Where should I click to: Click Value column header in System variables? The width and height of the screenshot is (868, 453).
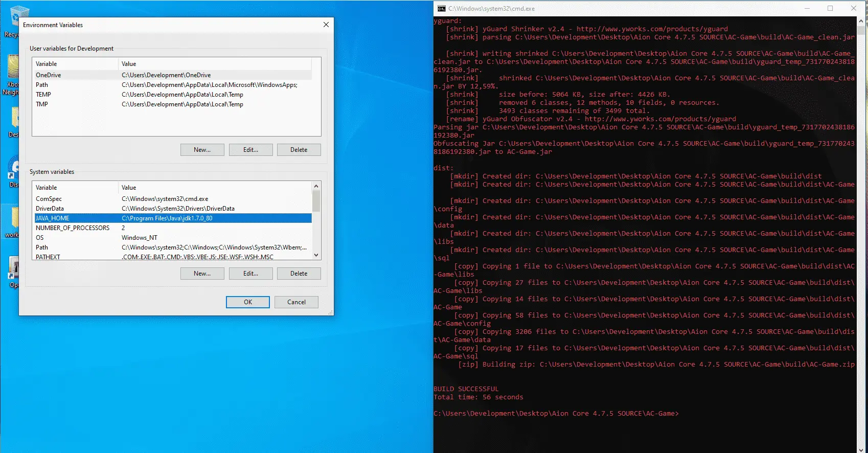pos(215,188)
